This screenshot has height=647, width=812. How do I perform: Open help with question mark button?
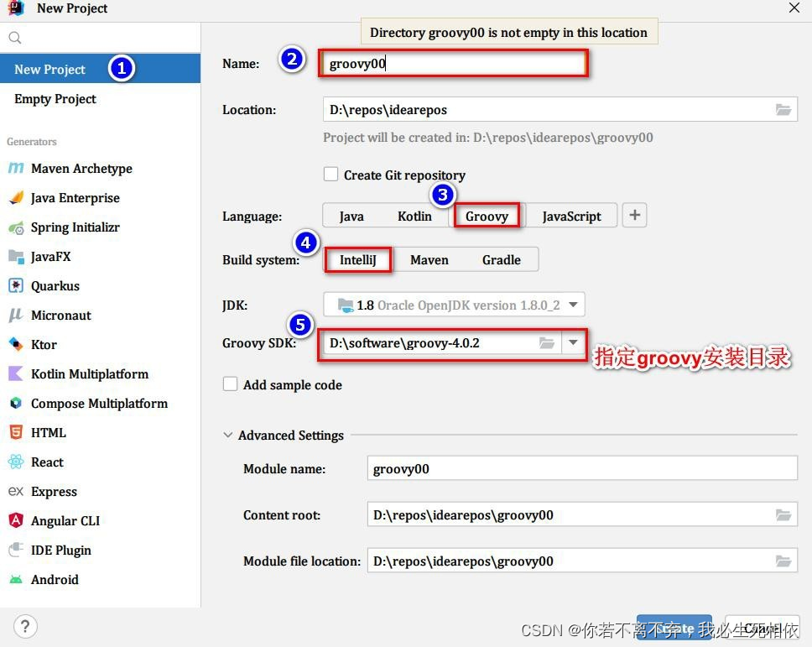point(25,626)
